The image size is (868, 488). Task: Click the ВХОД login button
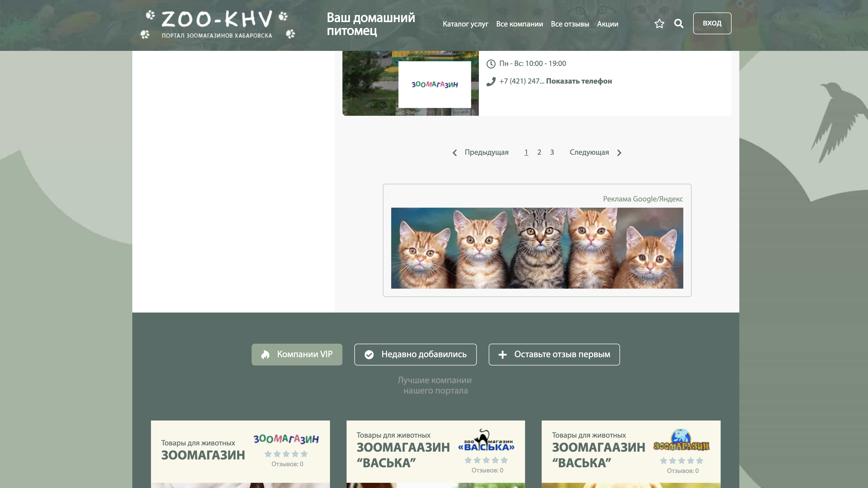(x=712, y=23)
